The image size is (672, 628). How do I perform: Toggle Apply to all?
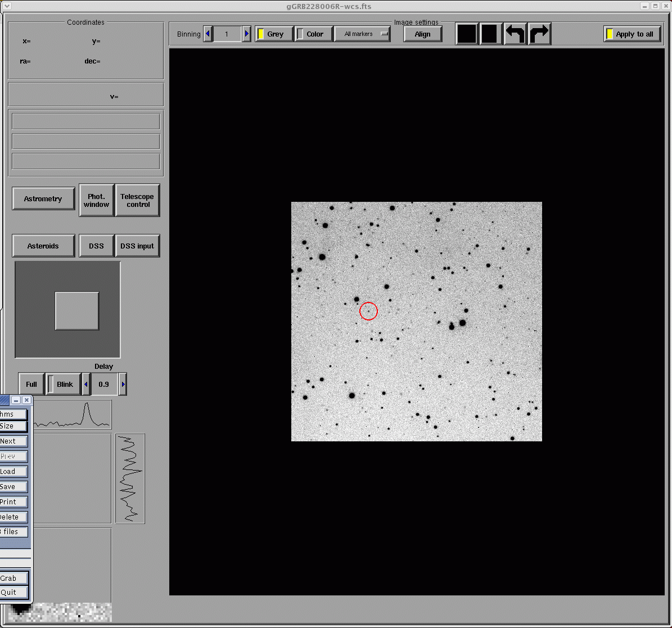633,34
